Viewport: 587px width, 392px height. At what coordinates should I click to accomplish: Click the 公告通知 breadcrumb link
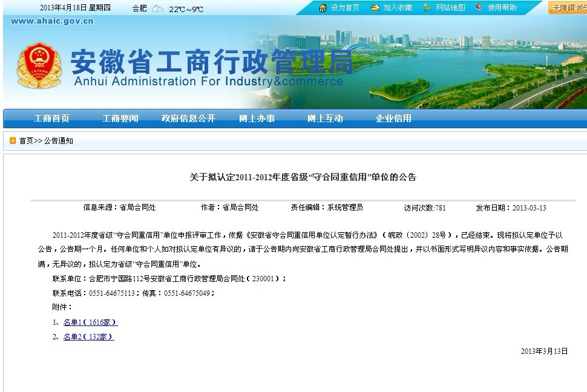click(x=59, y=141)
